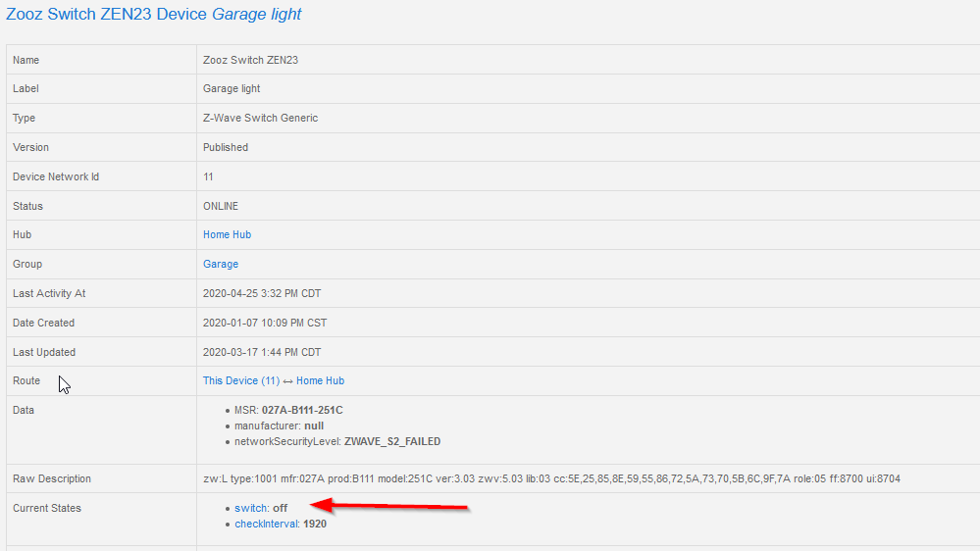Select the switch state value off
980x551 pixels.
pos(281,509)
